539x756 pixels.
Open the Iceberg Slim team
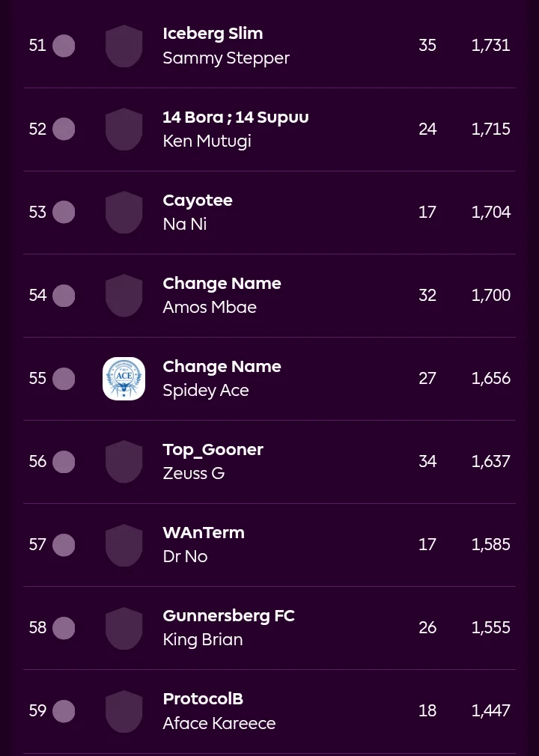(213, 33)
